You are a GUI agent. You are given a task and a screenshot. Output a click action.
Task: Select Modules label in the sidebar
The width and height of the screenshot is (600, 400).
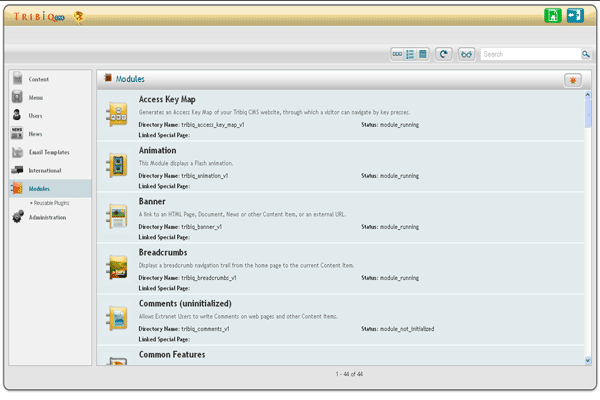click(39, 189)
